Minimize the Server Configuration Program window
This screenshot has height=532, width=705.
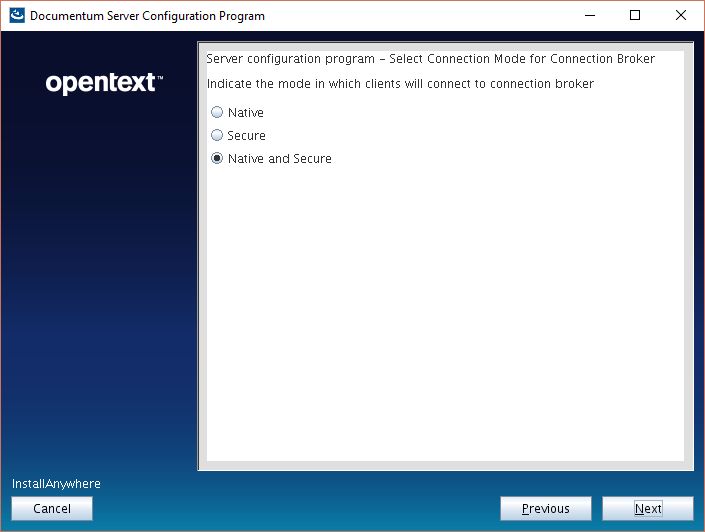(588, 16)
